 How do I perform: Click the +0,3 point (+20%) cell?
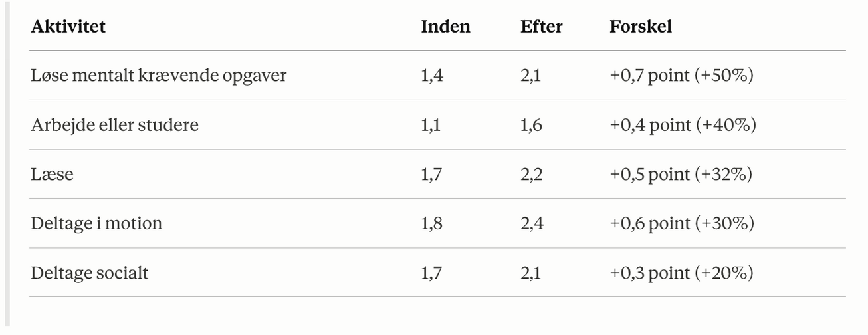[x=681, y=273]
